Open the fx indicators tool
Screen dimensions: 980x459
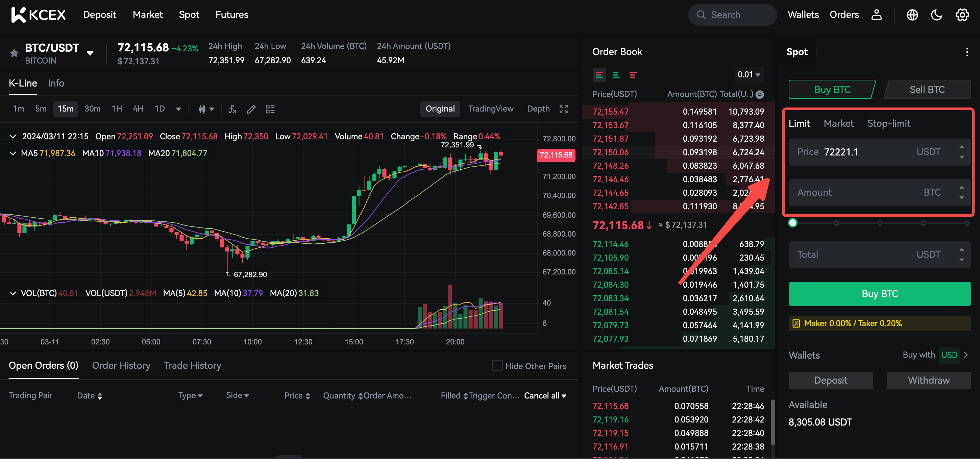[232, 109]
